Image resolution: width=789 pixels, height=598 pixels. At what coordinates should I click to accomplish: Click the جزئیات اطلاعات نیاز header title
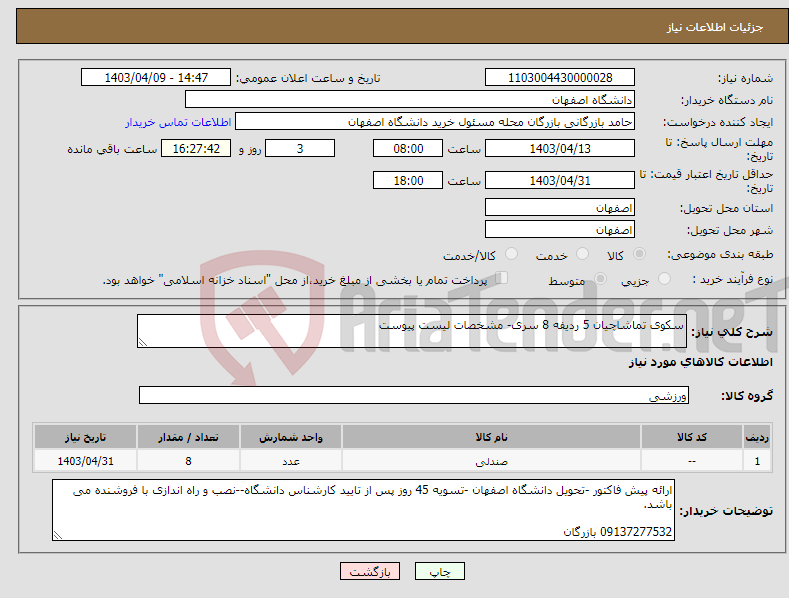(715, 27)
